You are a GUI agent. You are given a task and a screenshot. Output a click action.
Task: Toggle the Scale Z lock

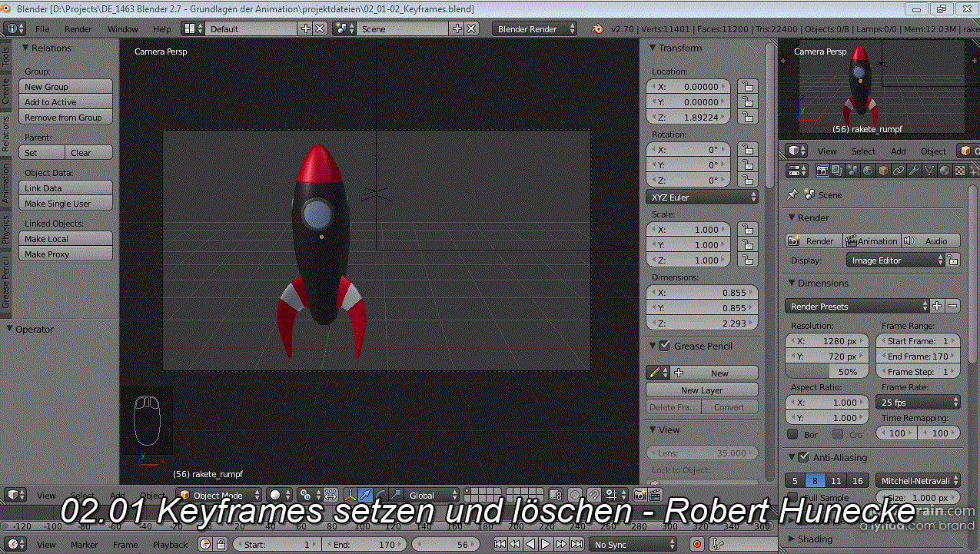[x=746, y=260]
